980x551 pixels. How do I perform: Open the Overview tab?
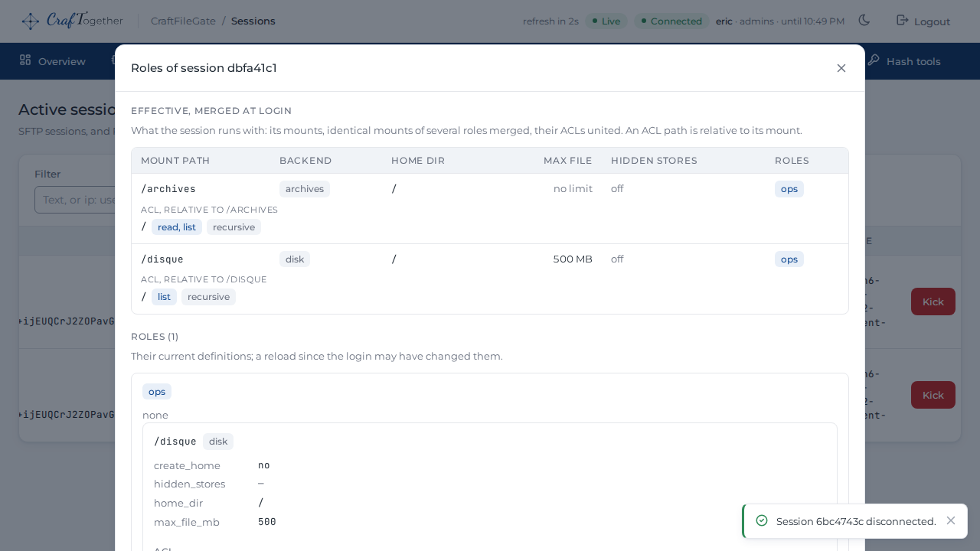coord(52,61)
